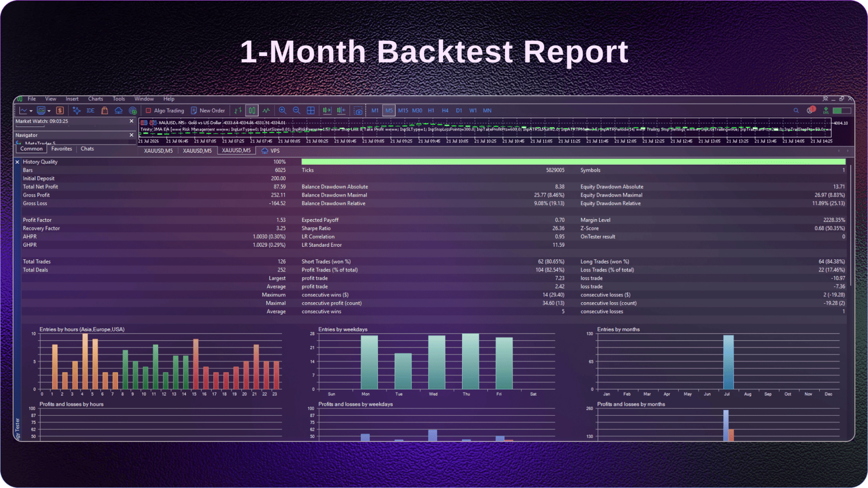Open the Charts menu
The width and height of the screenshot is (868, 488).
(95, 99)
